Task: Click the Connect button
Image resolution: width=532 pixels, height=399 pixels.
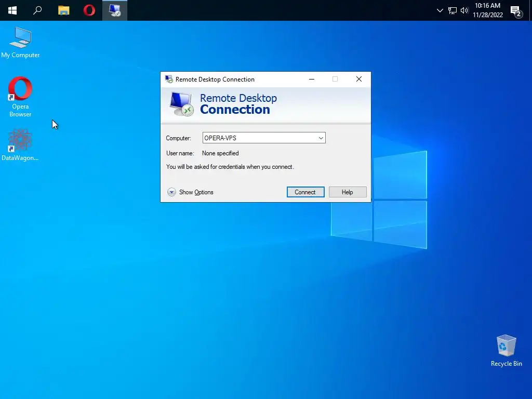Action: [x=305, y=192]
